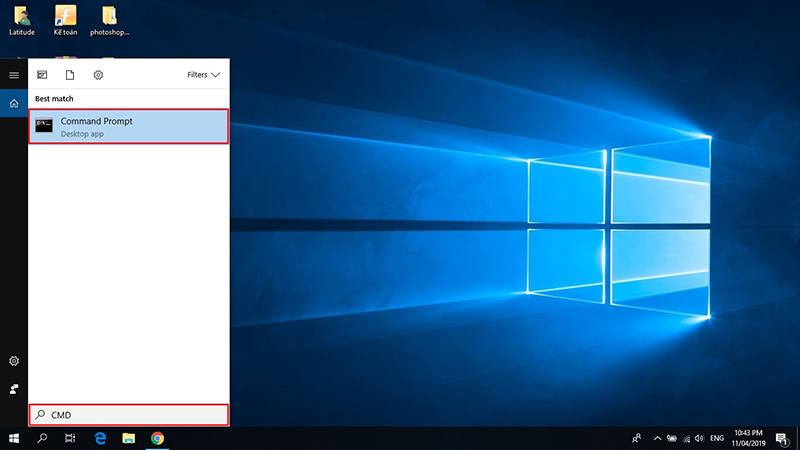Filter search results by Apps

pos(42,75)
